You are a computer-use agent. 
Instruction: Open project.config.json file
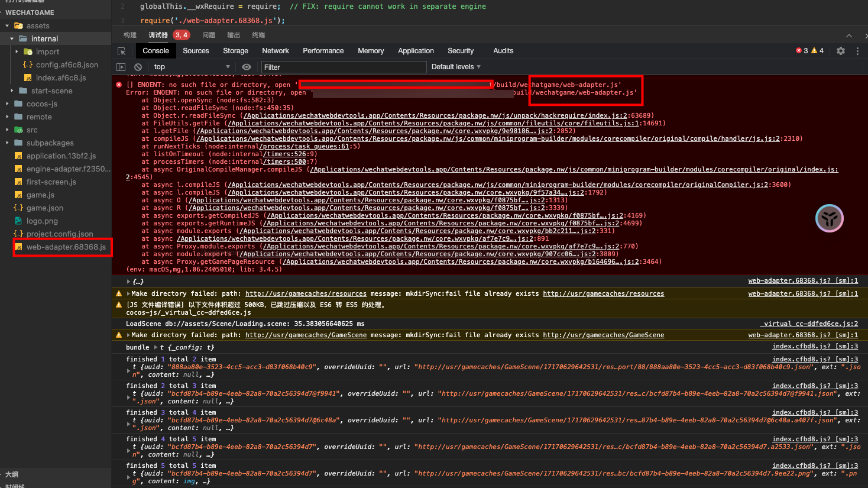pos(60,234)
